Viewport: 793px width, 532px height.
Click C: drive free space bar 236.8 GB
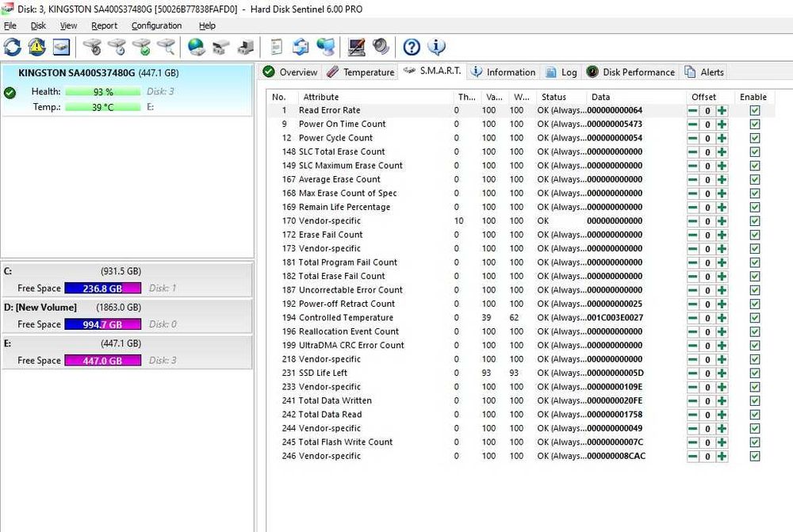click(102, 289)
